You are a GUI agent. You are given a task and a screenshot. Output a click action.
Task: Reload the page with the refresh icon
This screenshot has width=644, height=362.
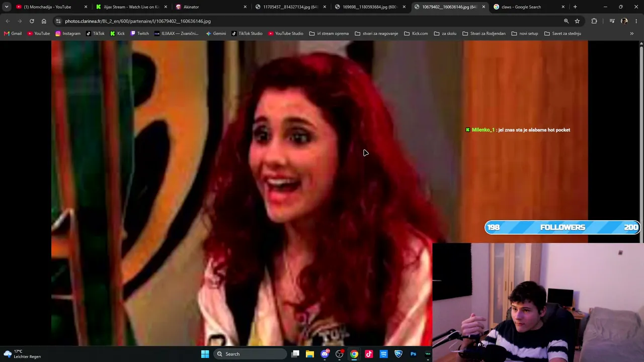click(32, 21)
